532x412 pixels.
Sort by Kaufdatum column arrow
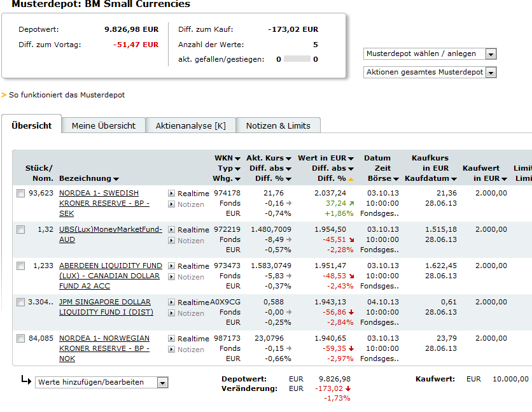pos(454,179)
